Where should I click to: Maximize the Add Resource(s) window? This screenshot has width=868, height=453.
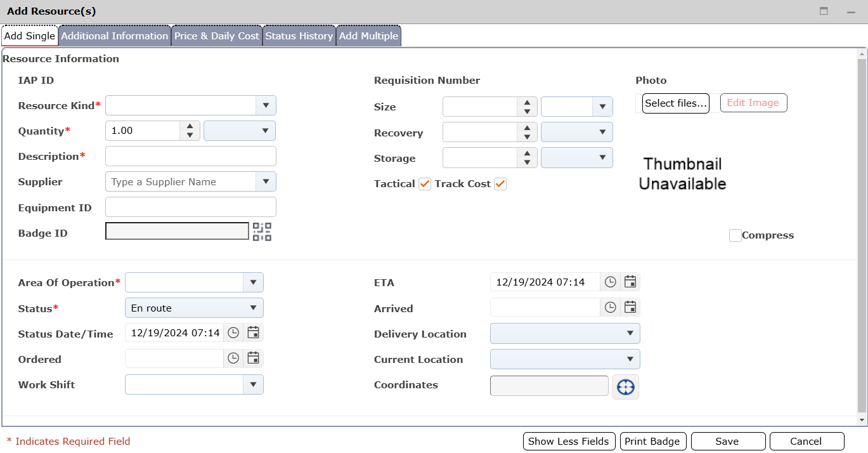coord(824,11)
